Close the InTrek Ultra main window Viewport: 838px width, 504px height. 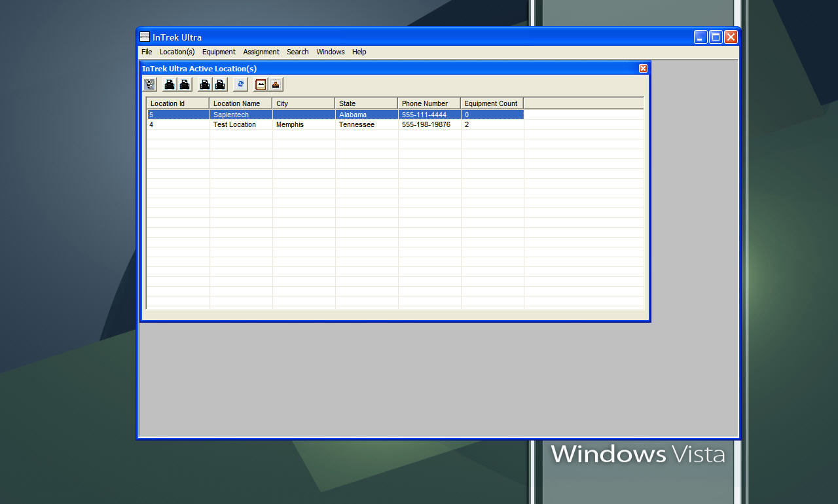pos(731,37)
